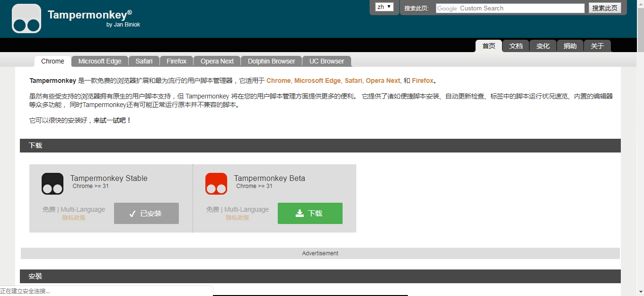This screenshot has height=296, width=644.
Task: Open the 捐助 donate tab
Action: pos(570,46)
